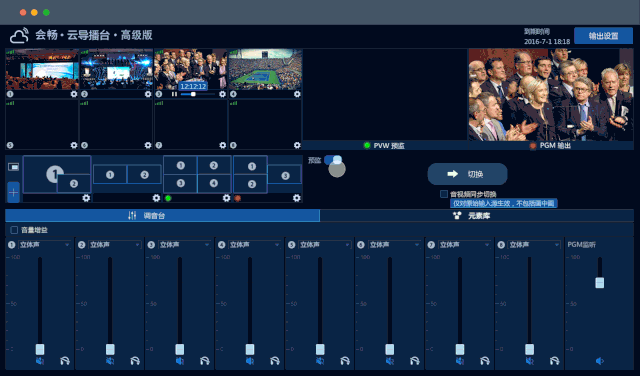Viewport: 640px width, 376px height.
Task: Click the PGM监听 speaker icon
Action: [x=600, y=361]
